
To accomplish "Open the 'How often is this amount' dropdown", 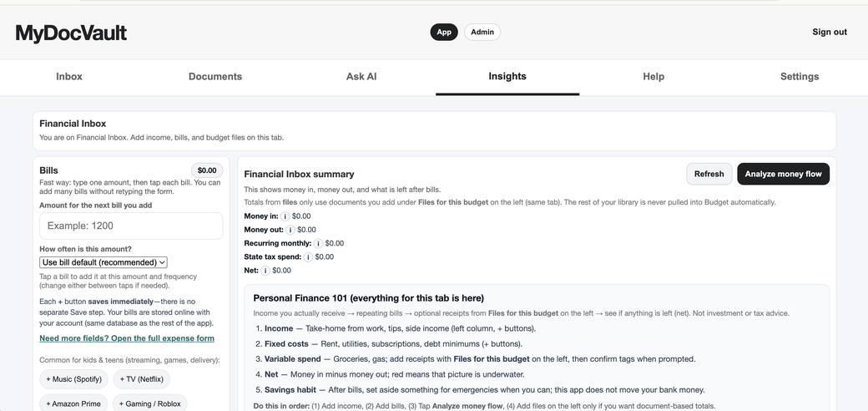I will (103, 262).
